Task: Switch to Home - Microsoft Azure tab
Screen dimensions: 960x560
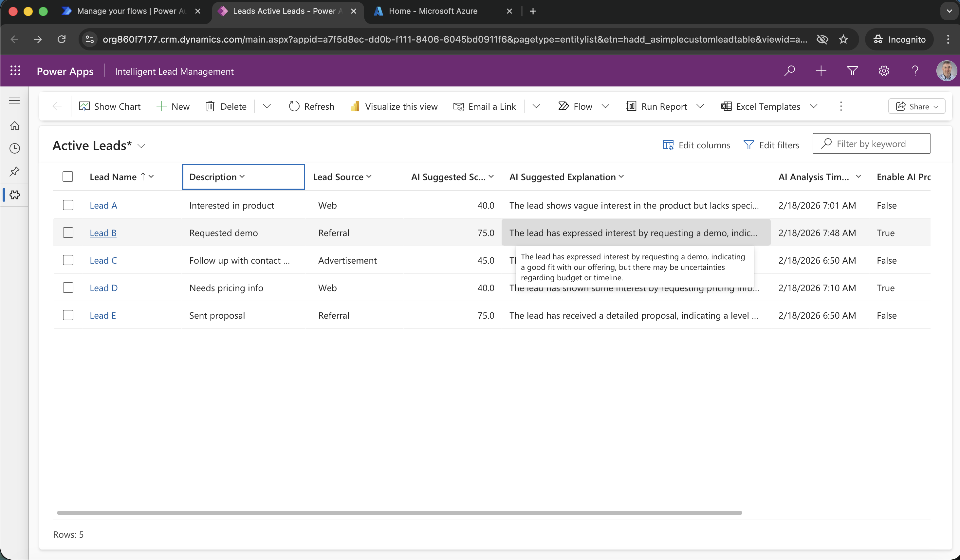Action: pos(433,11)
